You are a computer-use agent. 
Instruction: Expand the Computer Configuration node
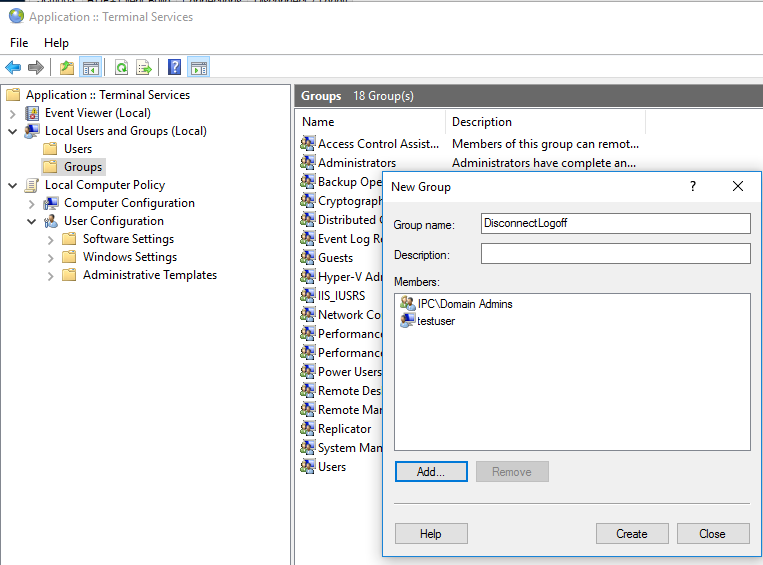click(x=32, y=203)
